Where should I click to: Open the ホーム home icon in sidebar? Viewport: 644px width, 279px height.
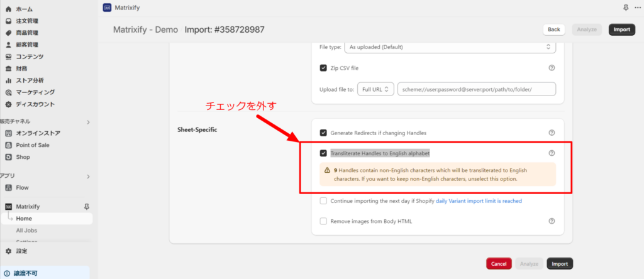8,9
